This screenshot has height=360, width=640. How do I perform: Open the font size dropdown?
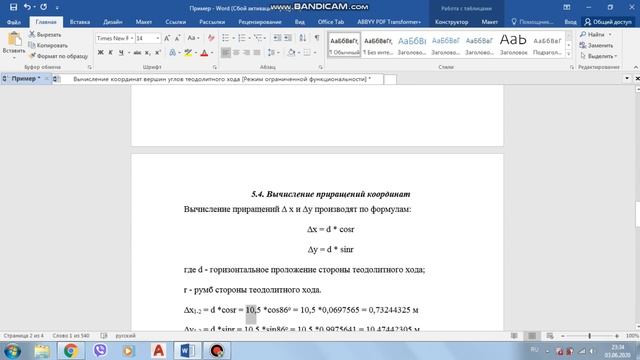click(x=158, y=38)
